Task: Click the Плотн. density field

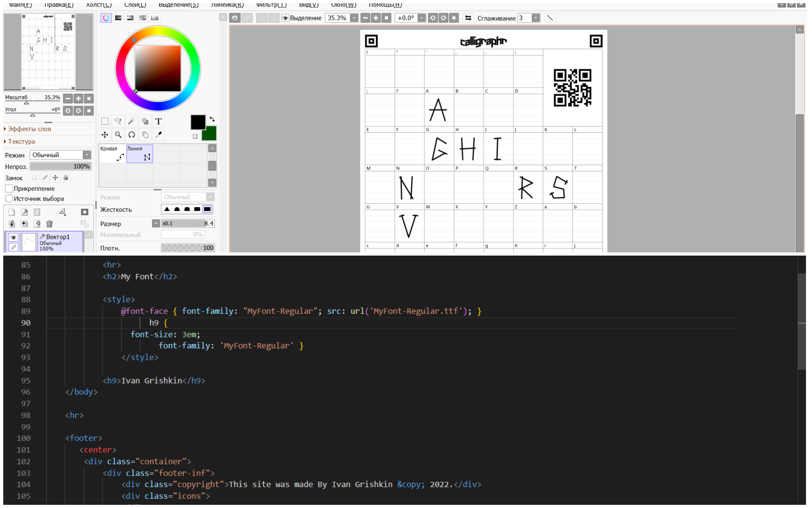Action: tap(187, 248)
